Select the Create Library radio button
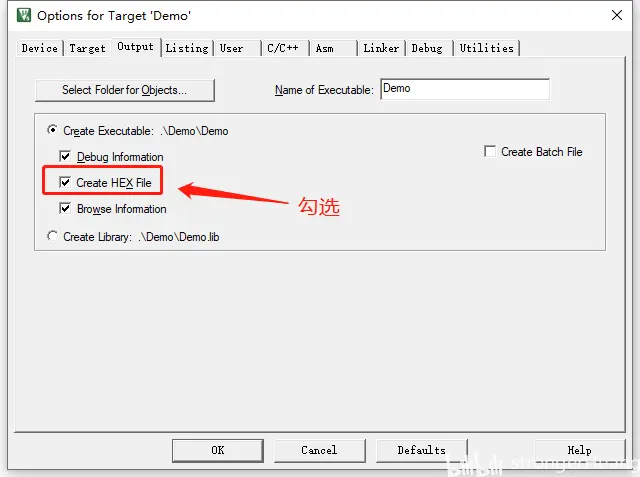Image resolution: width=640 pixels, height=477 pixels. click(52, 236)
